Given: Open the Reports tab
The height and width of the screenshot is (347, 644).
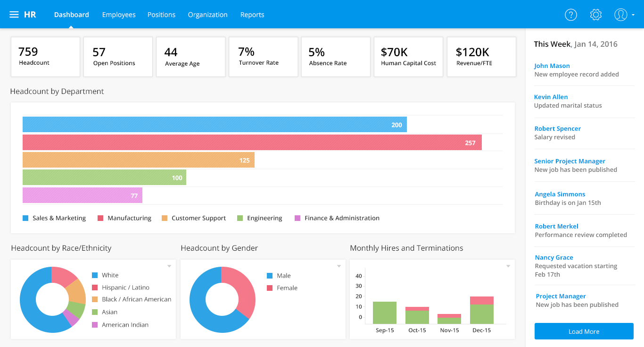Looking at the screenshot, I should 252,15.
